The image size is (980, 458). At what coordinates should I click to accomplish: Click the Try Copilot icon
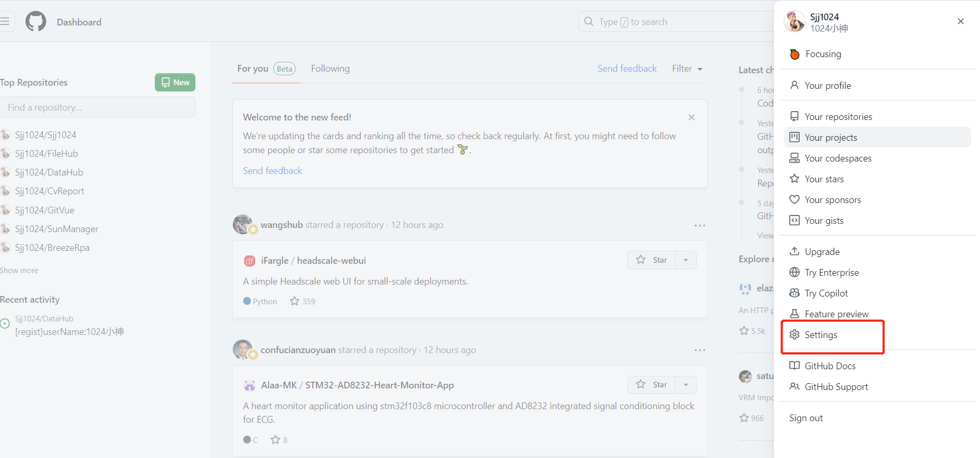click(794, 293)
